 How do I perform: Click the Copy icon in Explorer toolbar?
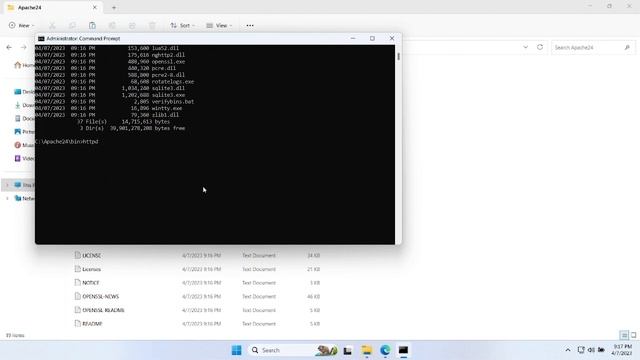pyautogui.click(x=72, y=26)
